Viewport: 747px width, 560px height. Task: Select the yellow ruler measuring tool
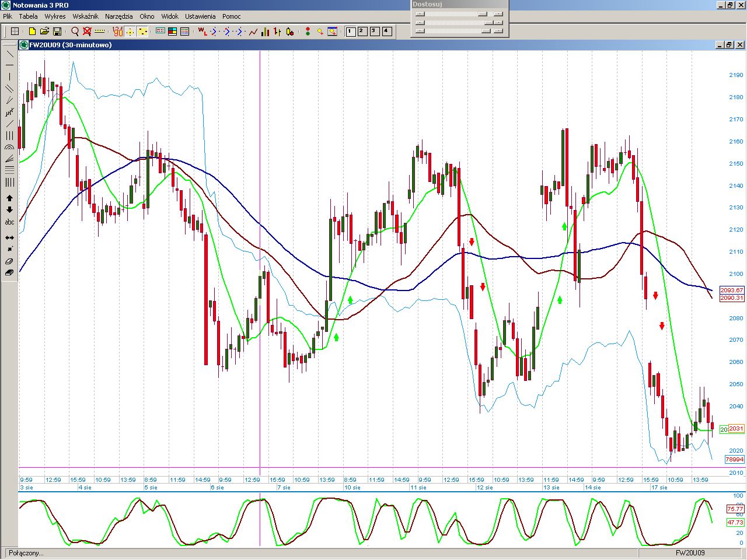coord(100,32)
